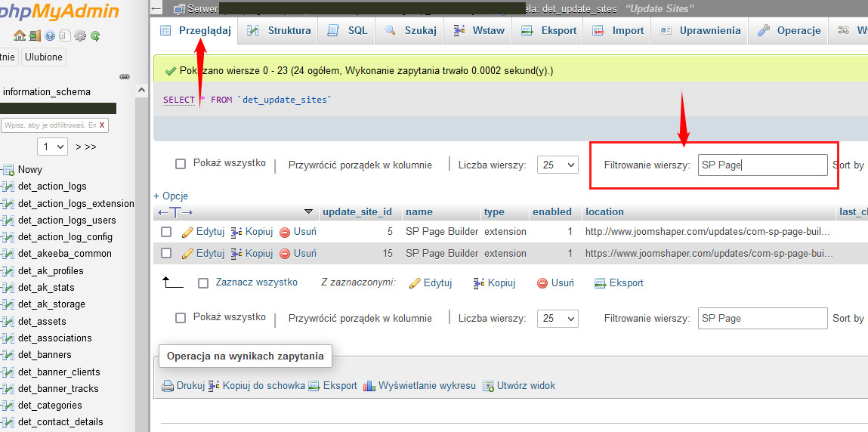Open the settings gear icon in sidebar
The image size is (868, 432).
coord(80,35)
